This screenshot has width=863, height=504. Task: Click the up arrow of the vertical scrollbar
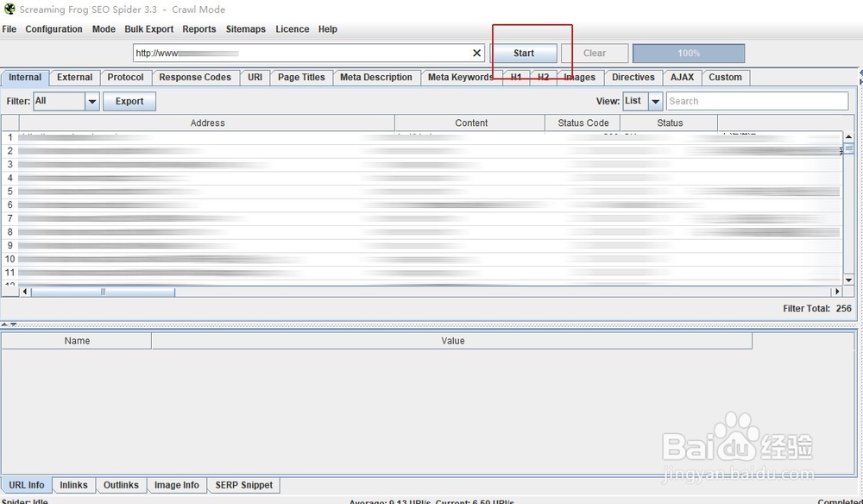point(848,136)
